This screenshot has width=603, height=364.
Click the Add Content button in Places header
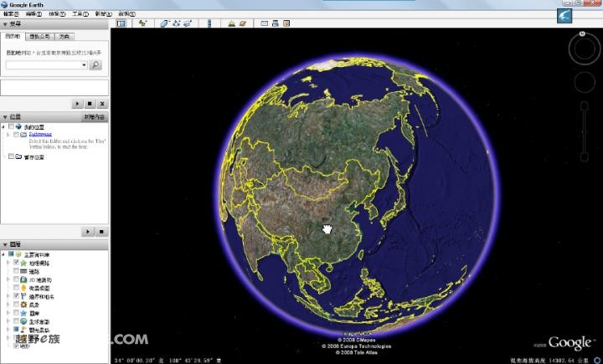(95, 117)
